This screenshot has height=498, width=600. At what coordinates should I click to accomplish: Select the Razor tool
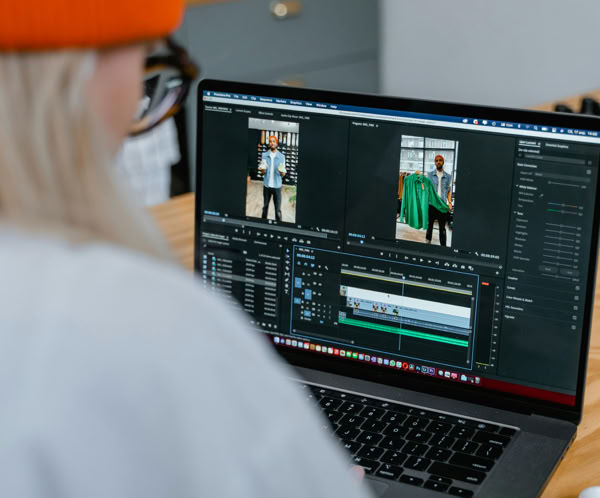[x=287, y=268]
